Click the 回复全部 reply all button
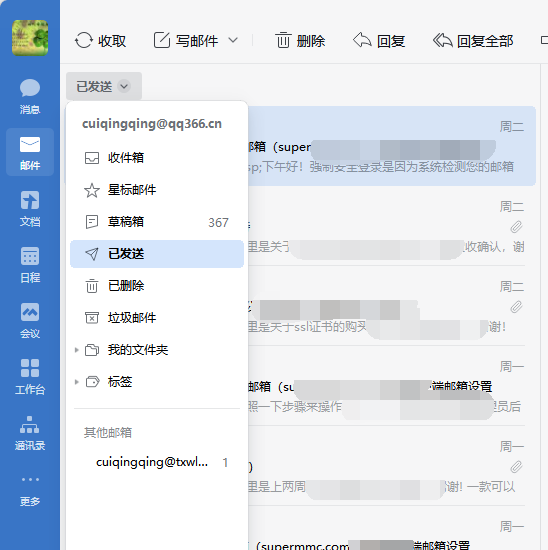548x550 pixels. coord(473,41)
